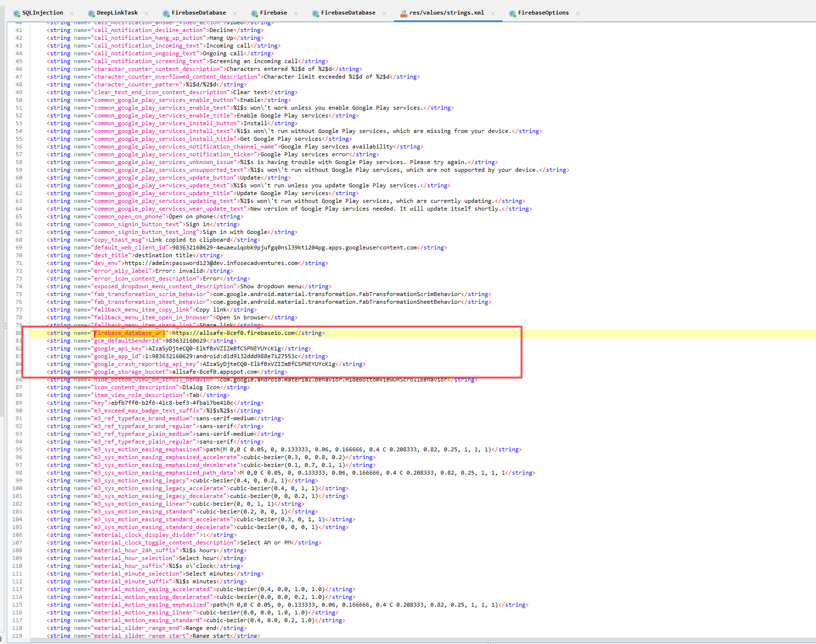Click the SQLInjection class icon in tab bar

(17, 14)
